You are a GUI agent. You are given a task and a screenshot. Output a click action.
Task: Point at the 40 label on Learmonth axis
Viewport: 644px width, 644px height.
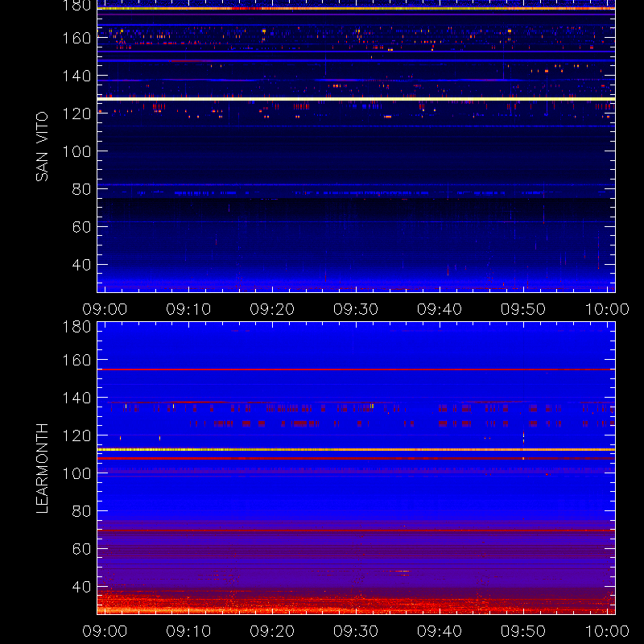[81, 587]
